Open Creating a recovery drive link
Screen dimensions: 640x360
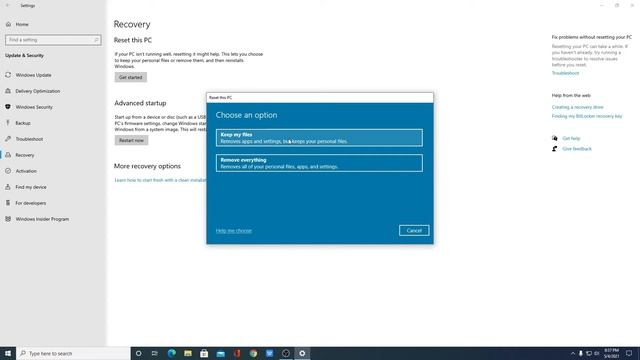pyautogui.click(x=577, y=107)
